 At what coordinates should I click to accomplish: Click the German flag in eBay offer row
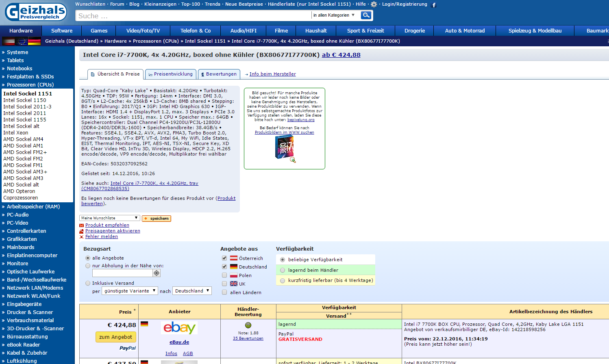click(x=144, y=324)
